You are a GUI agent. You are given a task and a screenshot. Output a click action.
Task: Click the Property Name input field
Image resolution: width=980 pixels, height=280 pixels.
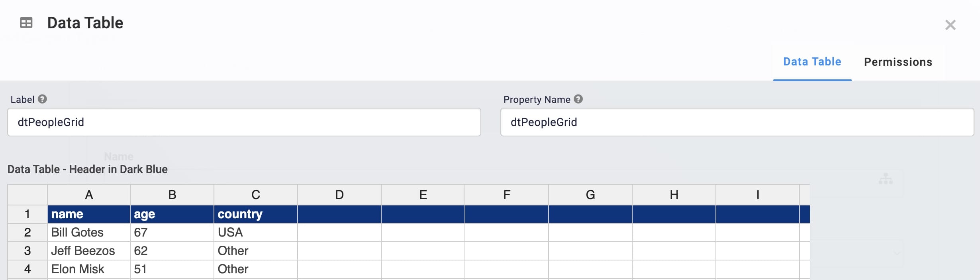click(x=737, y=122)
